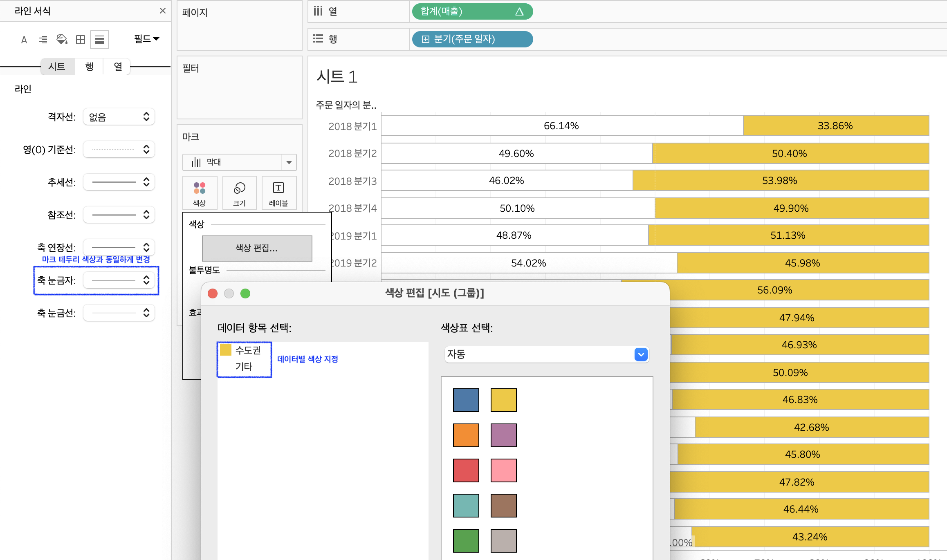Pick the orange color swatch
The image size is (947, 560).
(x=466, y=435)
